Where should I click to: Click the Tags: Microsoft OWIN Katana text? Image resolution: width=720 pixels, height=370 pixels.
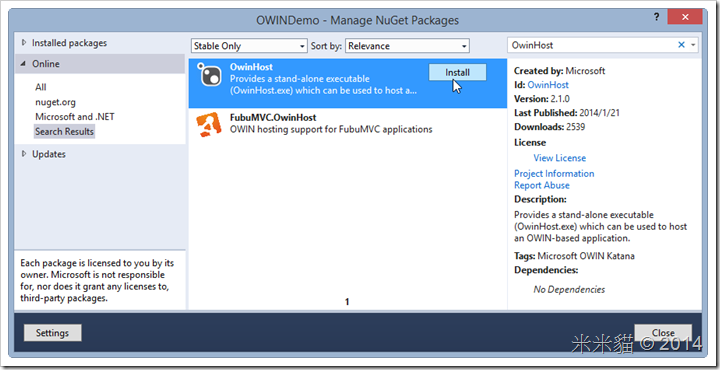pyautogui.click(x=574, y=256)
